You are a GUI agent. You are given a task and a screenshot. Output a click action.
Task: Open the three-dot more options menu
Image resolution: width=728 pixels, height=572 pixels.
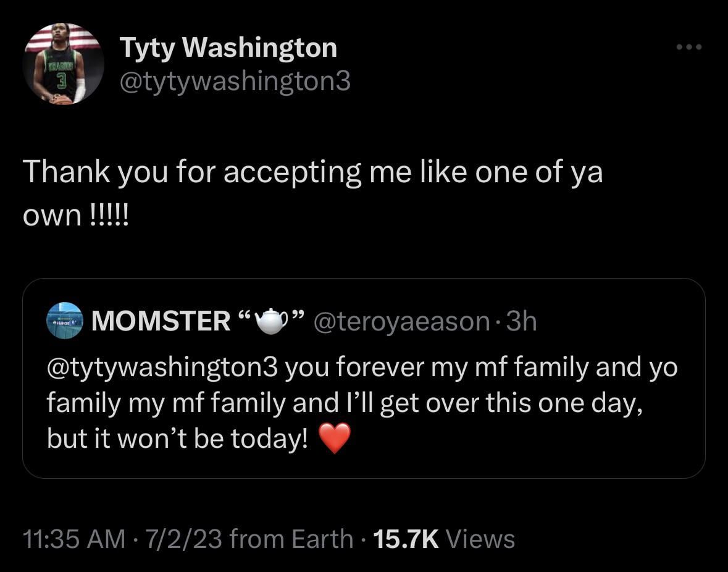coord(688,46)
